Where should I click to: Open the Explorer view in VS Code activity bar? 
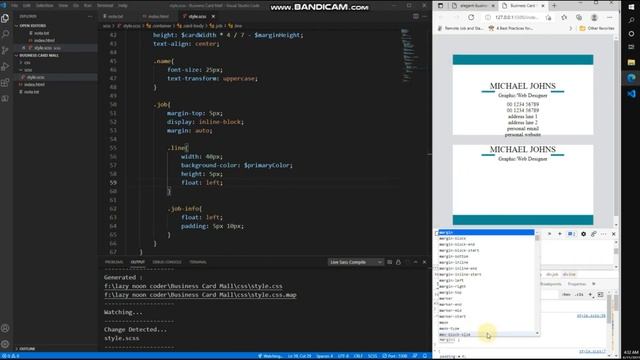5,18
